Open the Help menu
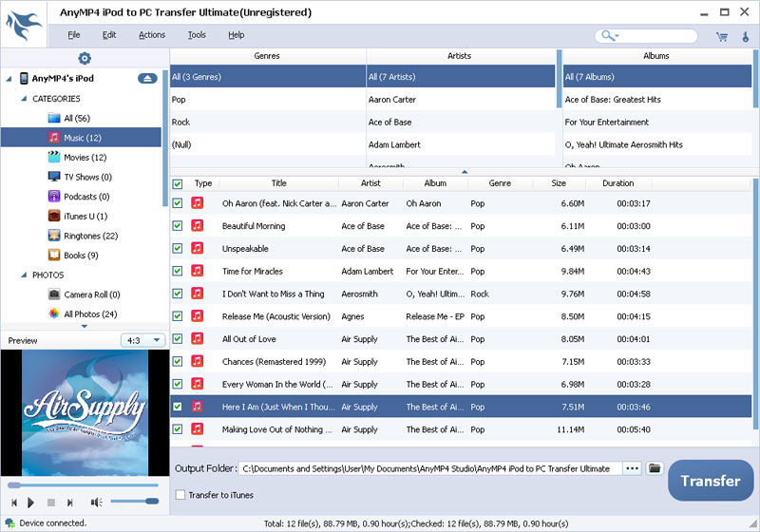Screen dimensions: 760x532 tap(236, 35)
